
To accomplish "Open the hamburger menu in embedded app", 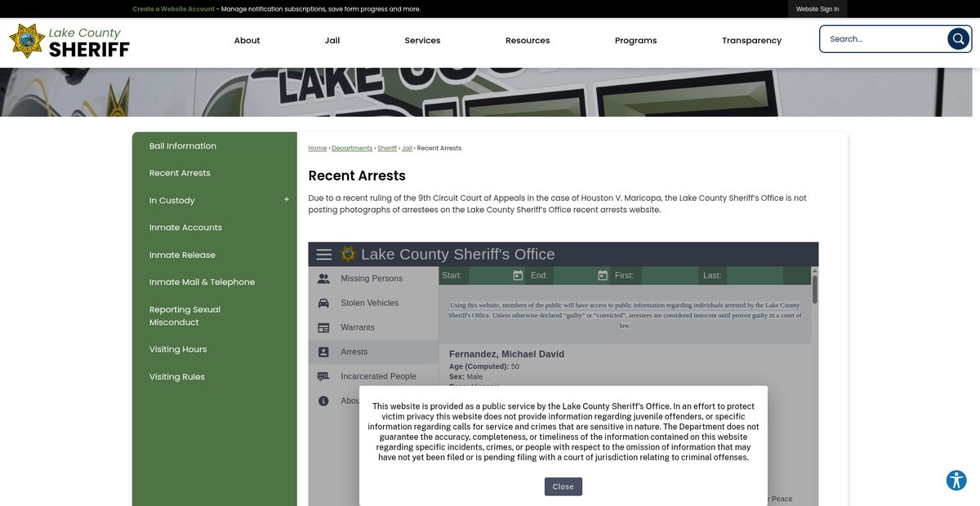I will pyautogui.click(x=324, y=255).
